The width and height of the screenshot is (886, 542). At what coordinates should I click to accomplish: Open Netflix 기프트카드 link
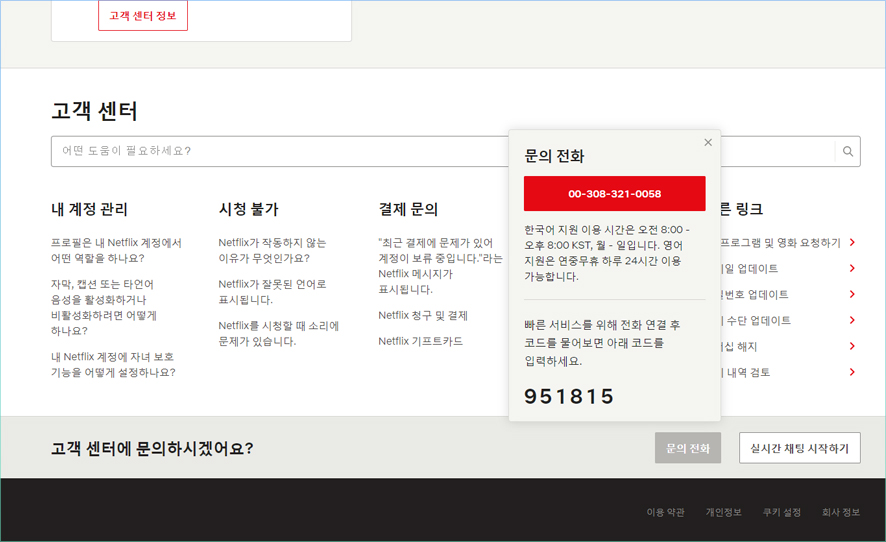coord(420,341)
